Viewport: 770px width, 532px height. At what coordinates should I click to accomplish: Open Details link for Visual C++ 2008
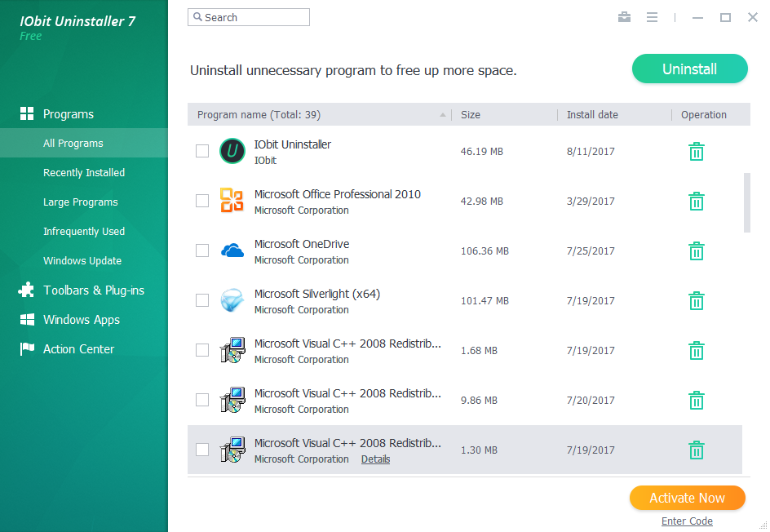pos(375,459)
